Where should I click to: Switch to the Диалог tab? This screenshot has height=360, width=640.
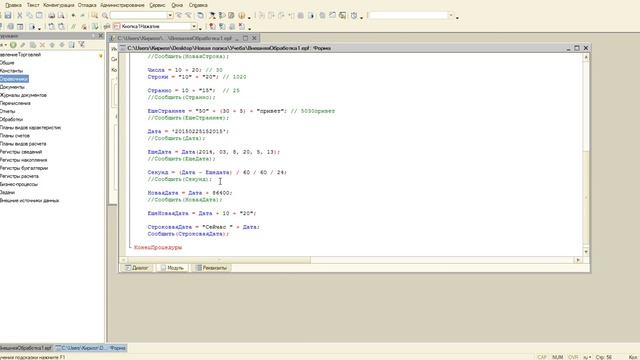coord(137,268)
